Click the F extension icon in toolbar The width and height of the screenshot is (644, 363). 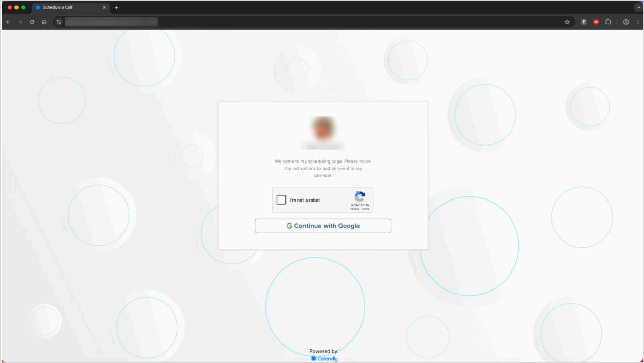(x=584, y=22)
